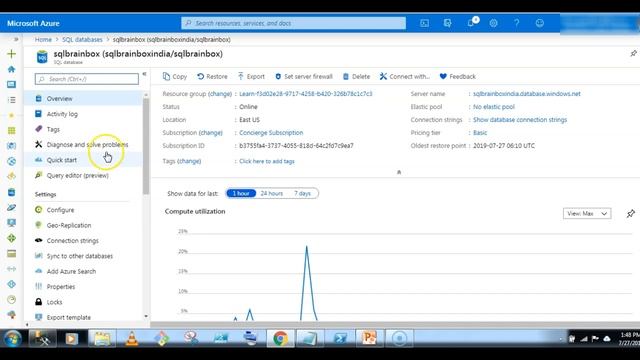Open the resource group link
The image size is (640, 360).
306,93
